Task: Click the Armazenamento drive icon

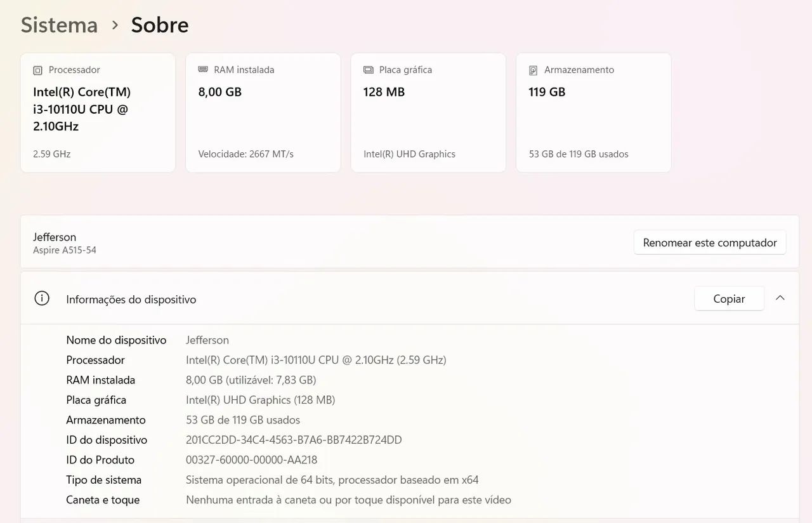Action: (x=534, y=70)
